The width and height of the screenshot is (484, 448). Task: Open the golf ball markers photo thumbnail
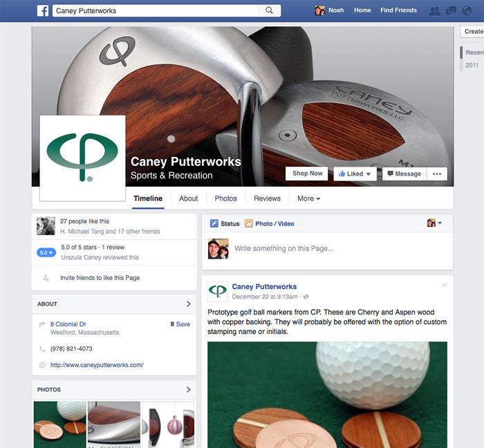click(60, 425)
